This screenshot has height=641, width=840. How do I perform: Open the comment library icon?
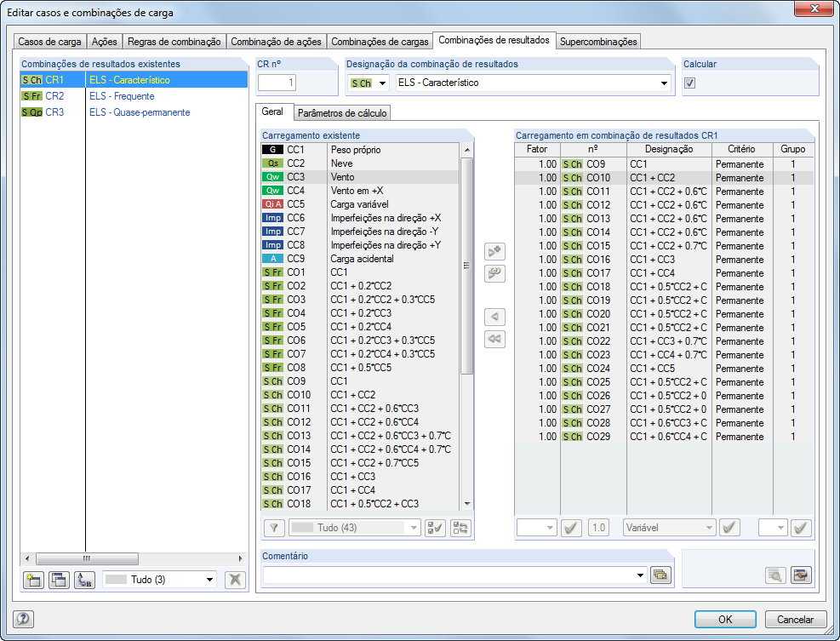pos(660,575)
